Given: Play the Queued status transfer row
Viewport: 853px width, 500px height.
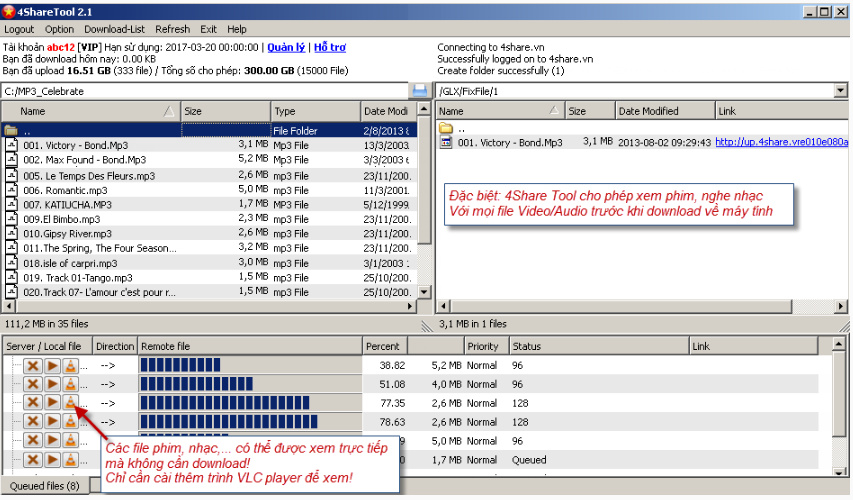Looking at the screenshot, I should [52, 460].
